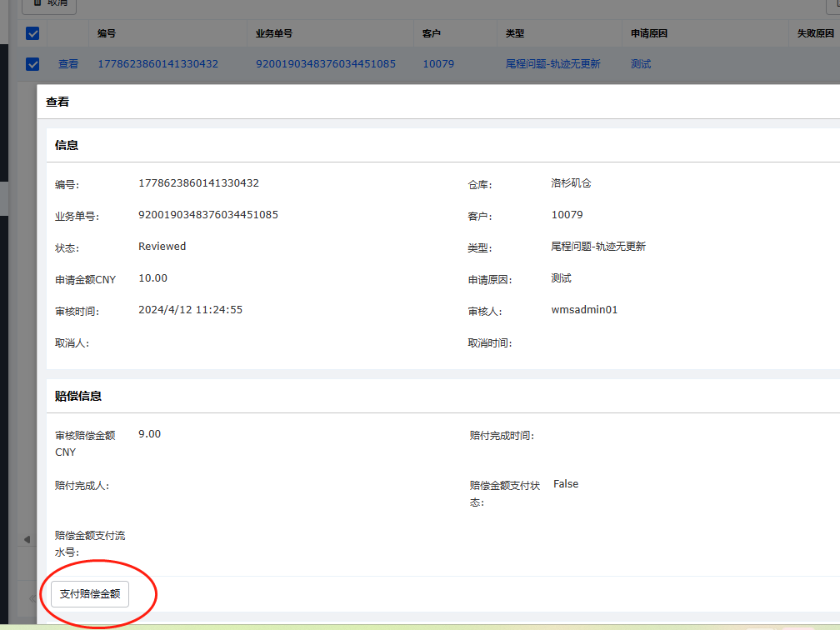Uncheck the checkbox of row 1778623860141330432
The image size is (840, 630).
click(x=32, y=64)
